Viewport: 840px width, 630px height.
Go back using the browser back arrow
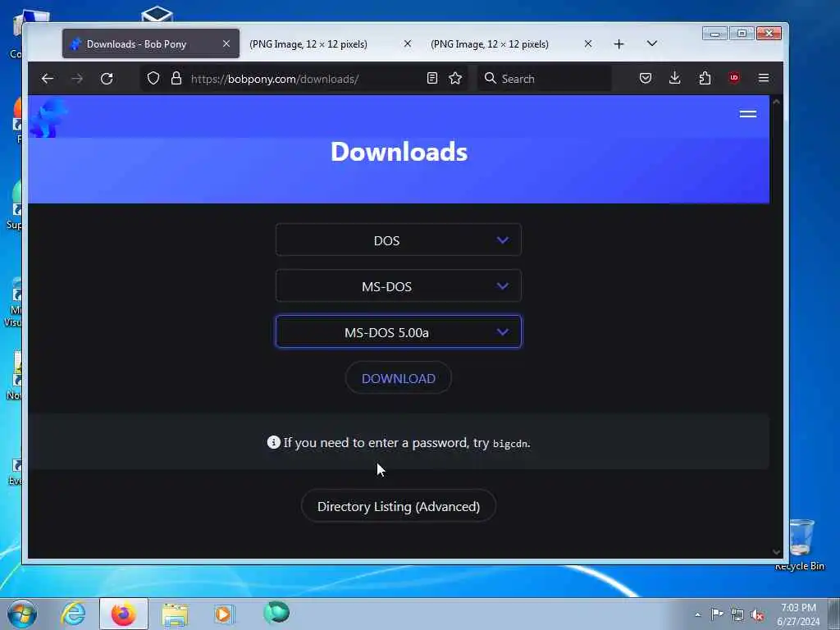coord(47,79)
